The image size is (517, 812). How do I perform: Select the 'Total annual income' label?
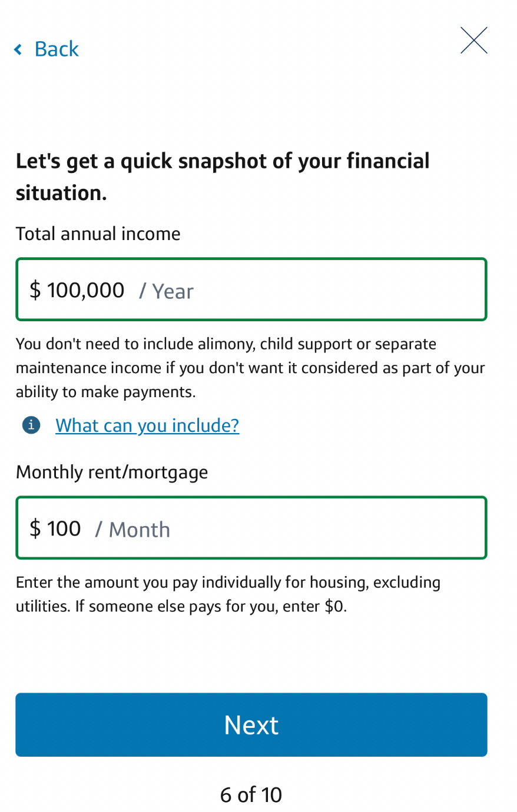click(98, 234)
